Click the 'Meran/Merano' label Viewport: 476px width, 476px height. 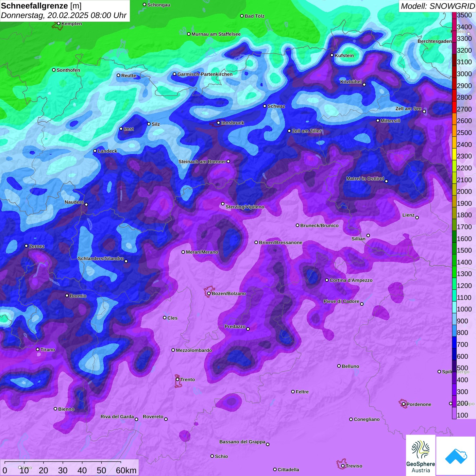[202, 252]
